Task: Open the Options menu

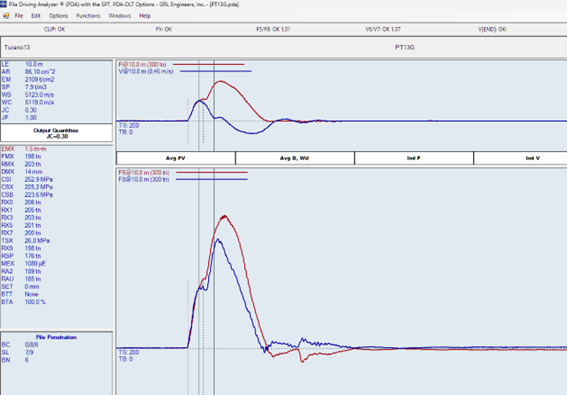Action: point(59,16)
